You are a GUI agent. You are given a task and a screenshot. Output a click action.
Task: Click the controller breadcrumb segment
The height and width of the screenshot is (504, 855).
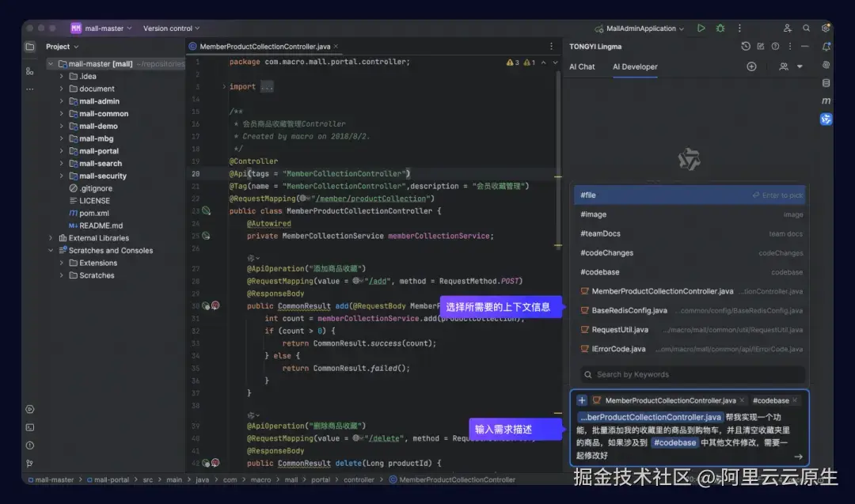tap(359, 480)
